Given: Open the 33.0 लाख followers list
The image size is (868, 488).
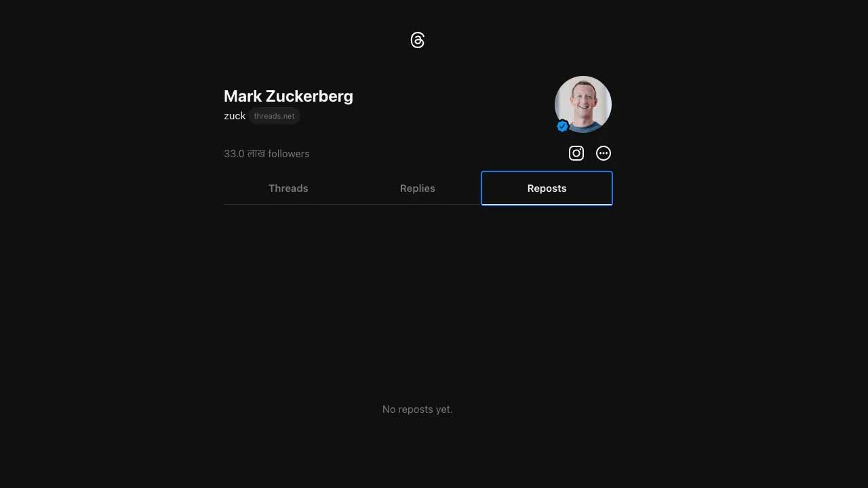Looking at the screenshot, I should [x=267, y=154].
